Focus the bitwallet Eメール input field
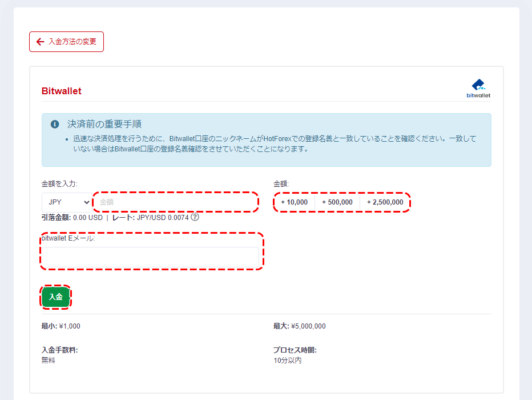Viewport: 532px width, 400px height. click(x=150, y=257)
